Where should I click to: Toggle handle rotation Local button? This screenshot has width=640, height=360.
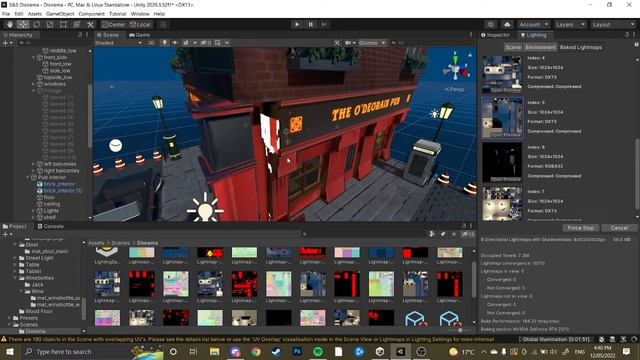point(140,24)
